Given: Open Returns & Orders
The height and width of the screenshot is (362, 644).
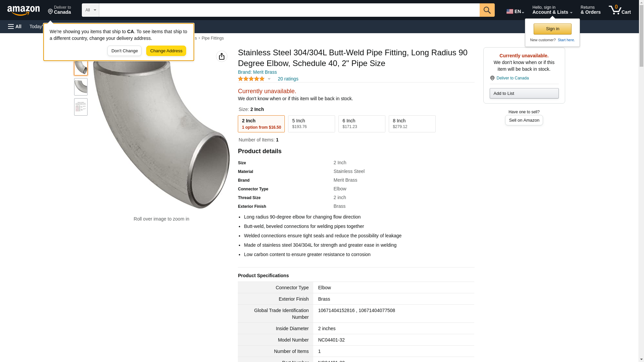Looking at the screenshot, I should (590, 10).
